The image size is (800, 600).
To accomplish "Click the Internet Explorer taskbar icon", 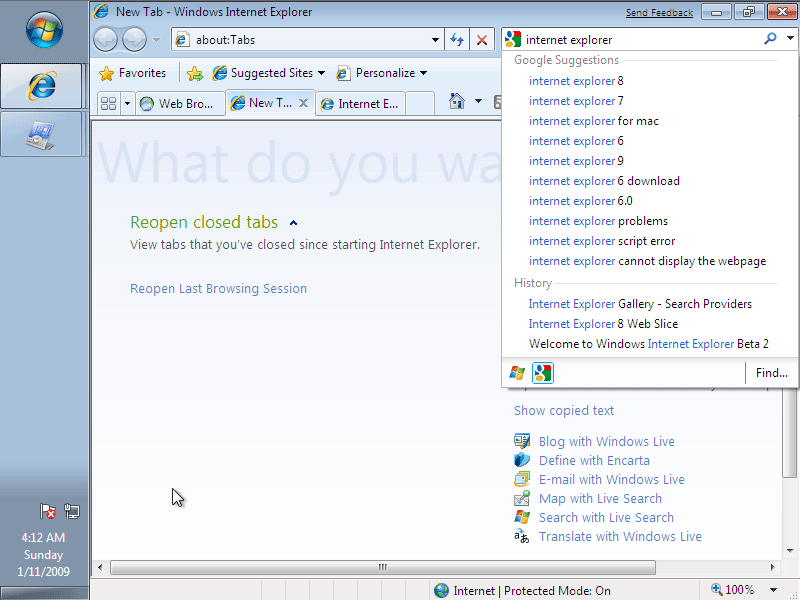I will click(x=42, y=87).
